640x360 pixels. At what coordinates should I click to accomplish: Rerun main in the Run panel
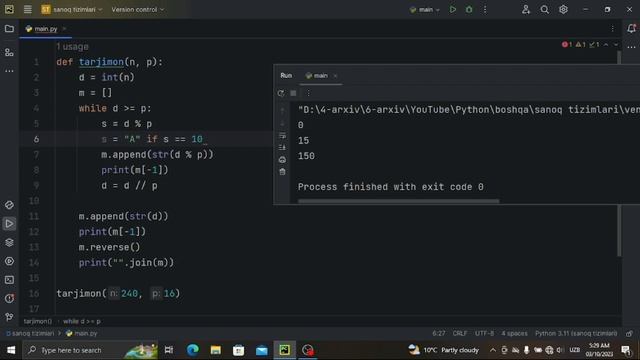(281, 93)
